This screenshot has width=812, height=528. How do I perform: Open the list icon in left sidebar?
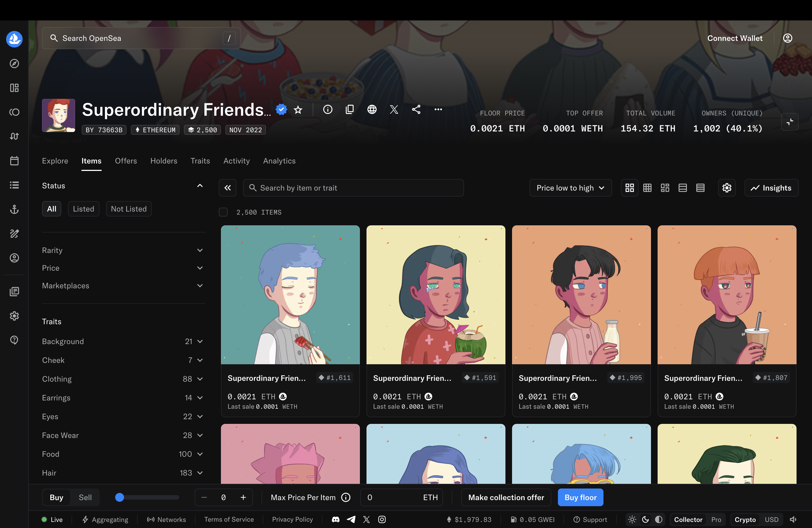coord(14,185)
